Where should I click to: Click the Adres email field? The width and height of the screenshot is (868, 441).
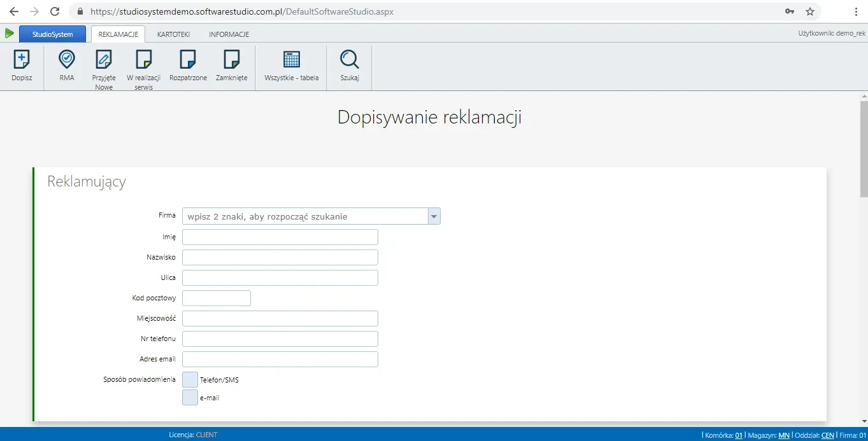point(280,359)
